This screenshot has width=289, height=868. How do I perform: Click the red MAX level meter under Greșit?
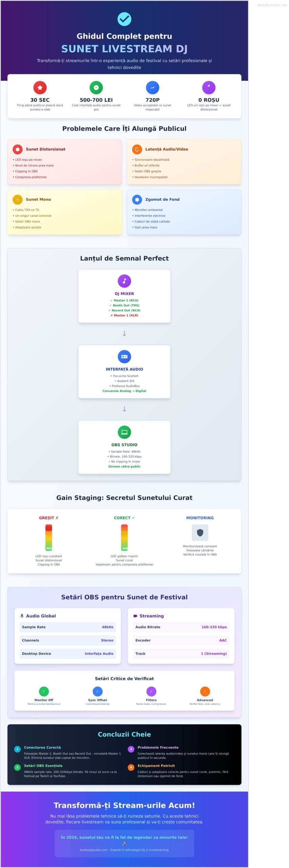[49, 537]
